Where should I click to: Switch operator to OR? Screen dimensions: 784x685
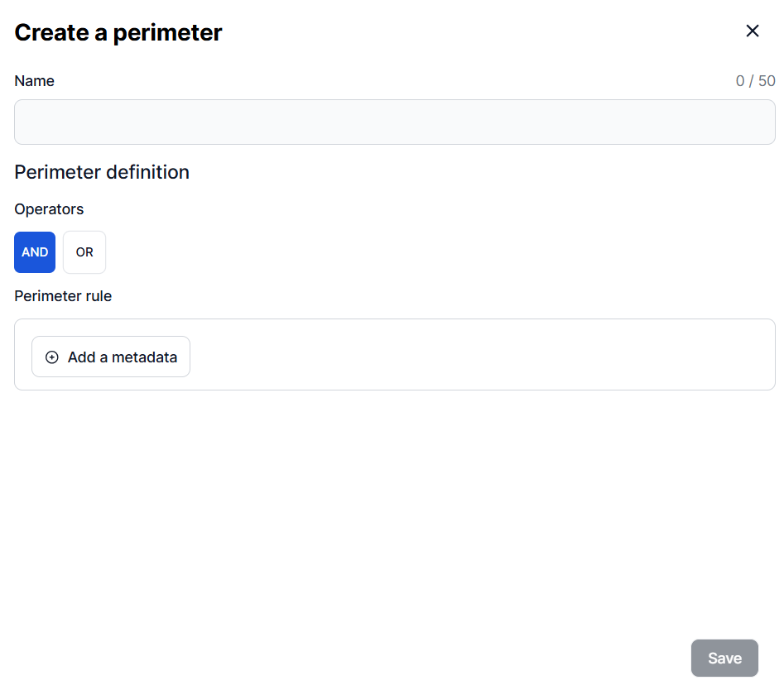click(x=84, y=252)
